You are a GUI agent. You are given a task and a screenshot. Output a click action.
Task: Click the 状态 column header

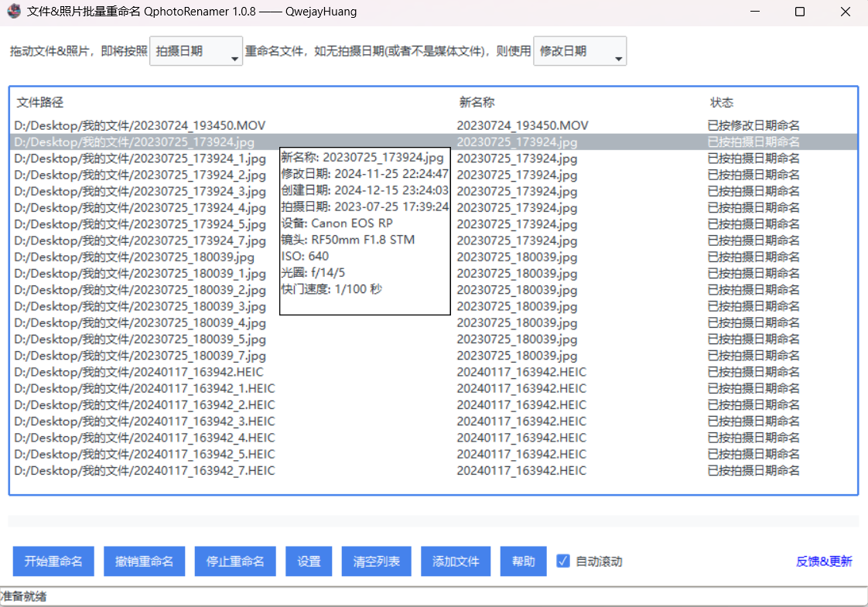721,102
